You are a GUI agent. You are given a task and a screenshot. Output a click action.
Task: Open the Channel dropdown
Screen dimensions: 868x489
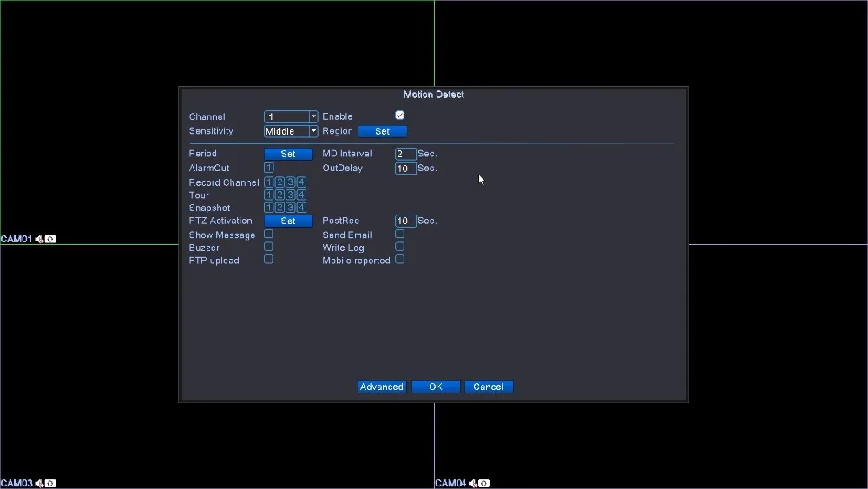[291, 116]
